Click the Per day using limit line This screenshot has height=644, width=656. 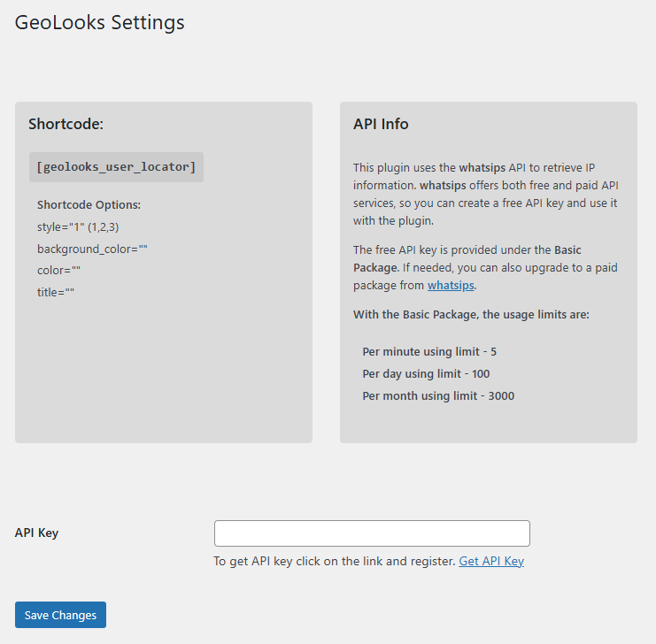[x=426, y=374]
